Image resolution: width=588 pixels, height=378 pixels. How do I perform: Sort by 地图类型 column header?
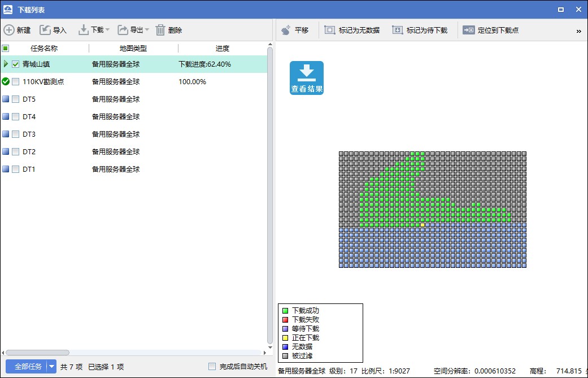[x=133, y=49]
